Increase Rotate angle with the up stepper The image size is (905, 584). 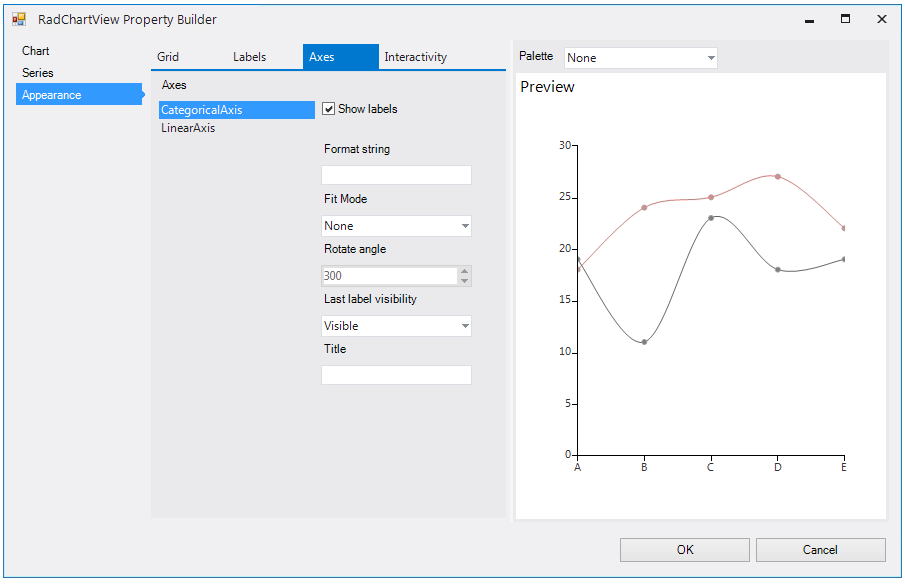coord(464,271)
